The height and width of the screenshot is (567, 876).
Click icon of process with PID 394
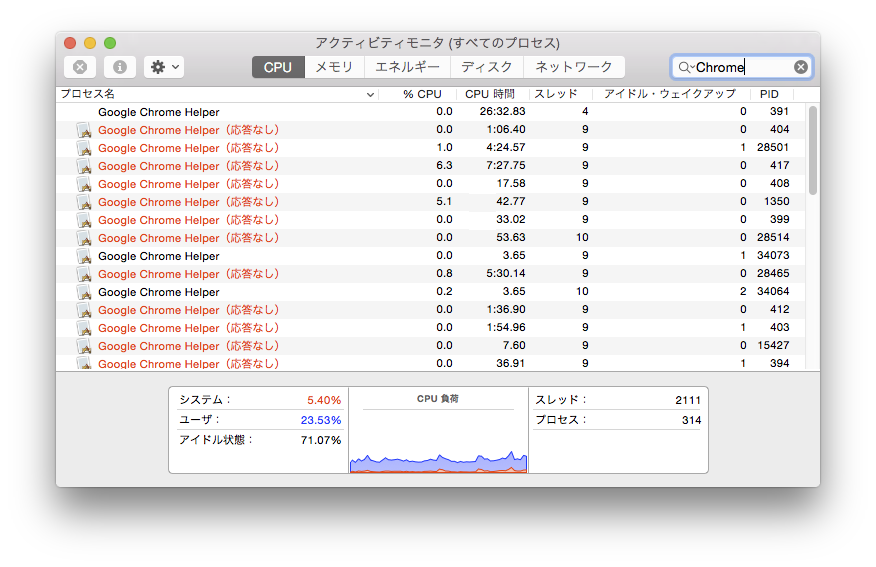[x=84, y=363]
